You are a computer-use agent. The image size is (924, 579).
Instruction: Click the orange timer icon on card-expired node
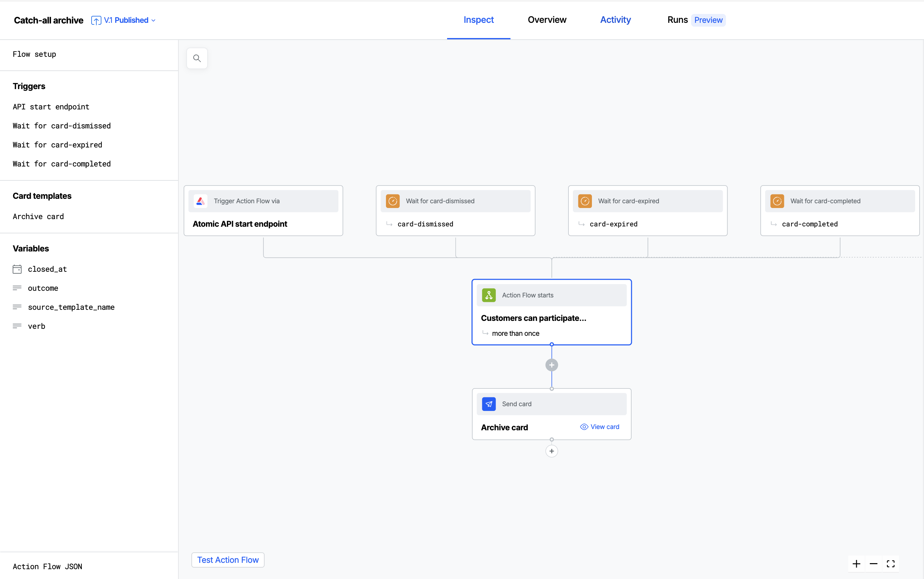click(x=585, y=201)
